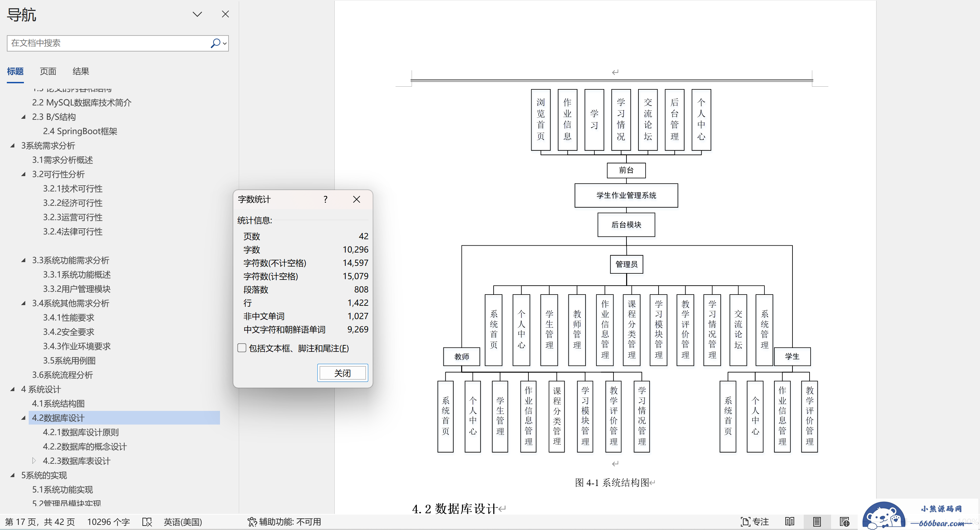Click the search magnifier icon in navigation pane
980x530 pixels.
pyautogui.click(x=215, y=43)
